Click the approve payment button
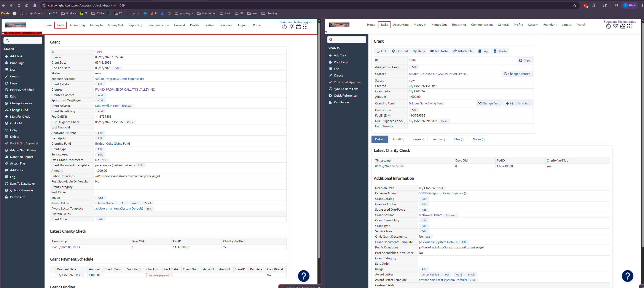Viewport: 644px width, 288px height. pos(159,275)
